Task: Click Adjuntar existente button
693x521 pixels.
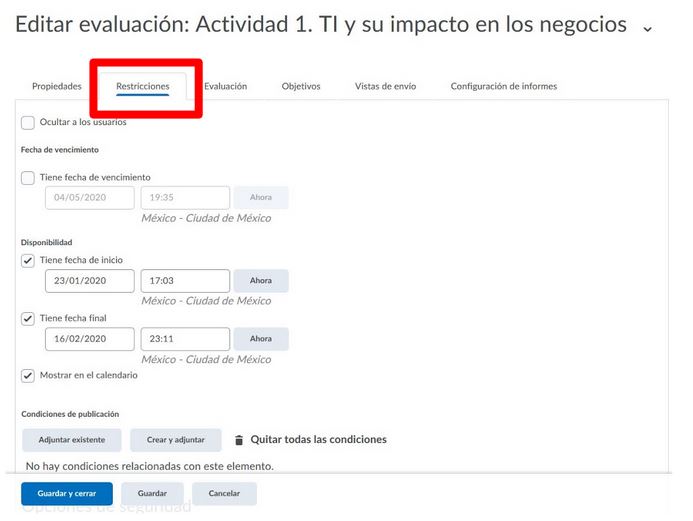Action: pyautogui.click(x=71, y=440)
